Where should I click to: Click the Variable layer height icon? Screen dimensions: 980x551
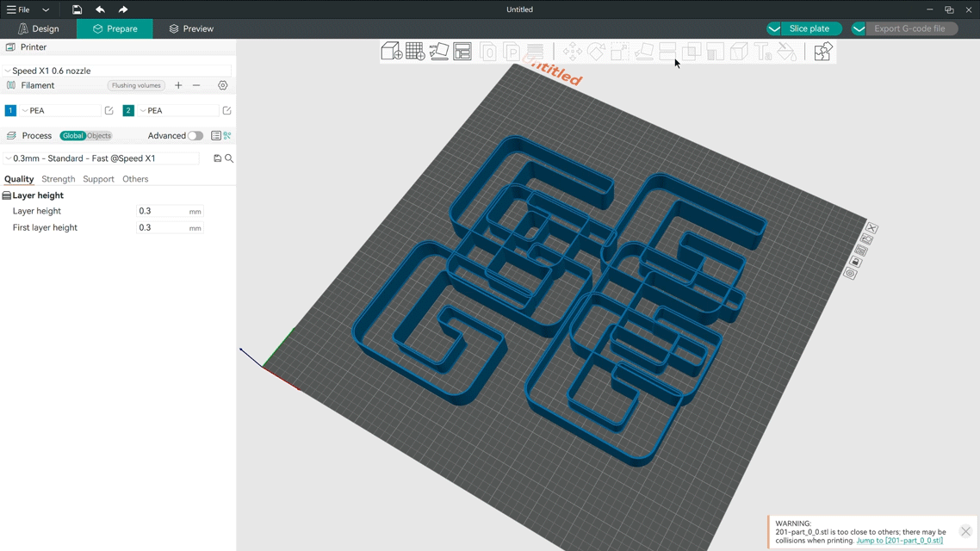(535, 52)
